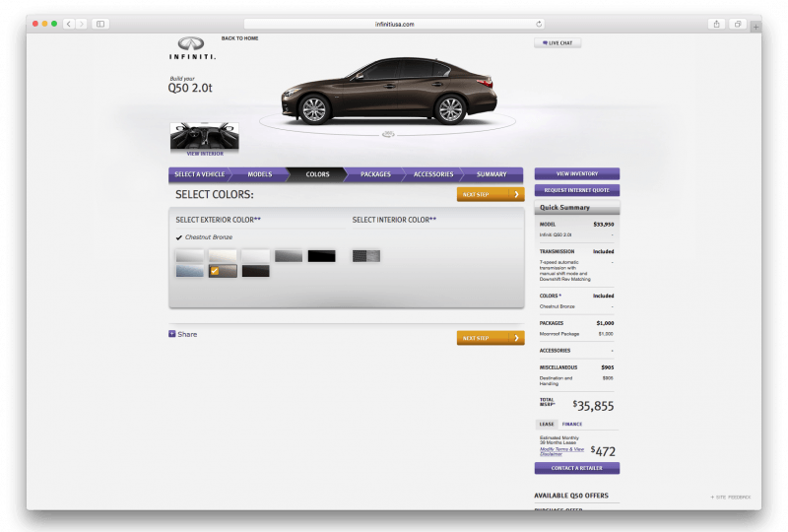Image resolution: width=788 pixels, height=532 pixels.
Task: Click View Inventory button
Action: 577,173
